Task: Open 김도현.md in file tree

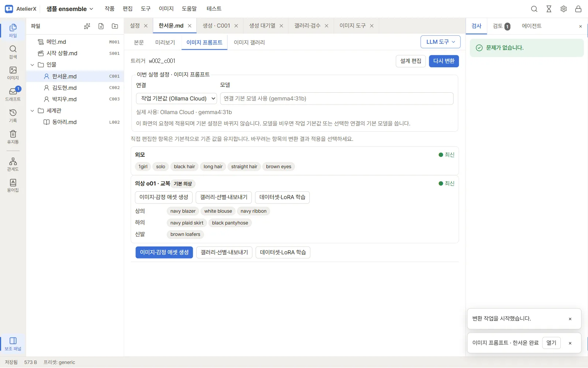Action: tap(75, 88)
